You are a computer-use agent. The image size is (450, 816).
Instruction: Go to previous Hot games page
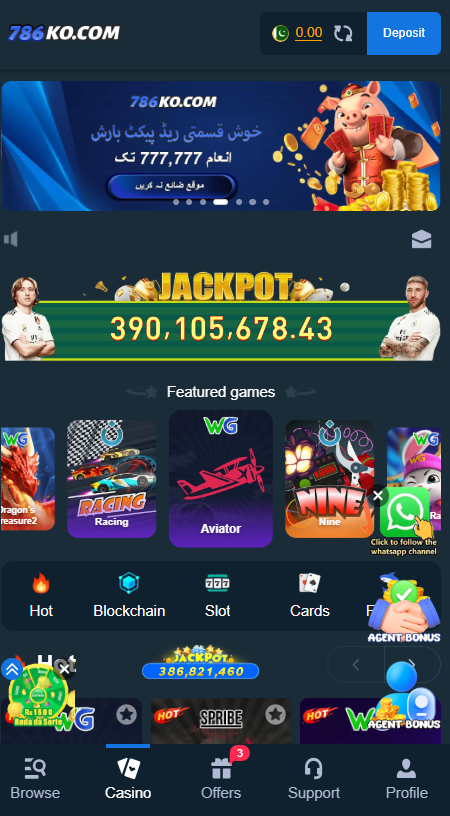point(356,665)
